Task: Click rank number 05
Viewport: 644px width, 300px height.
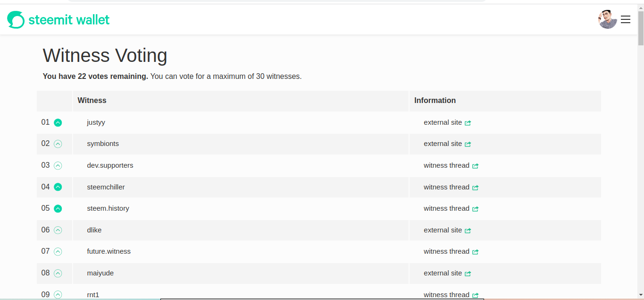Action: click(x=45, y=208)
